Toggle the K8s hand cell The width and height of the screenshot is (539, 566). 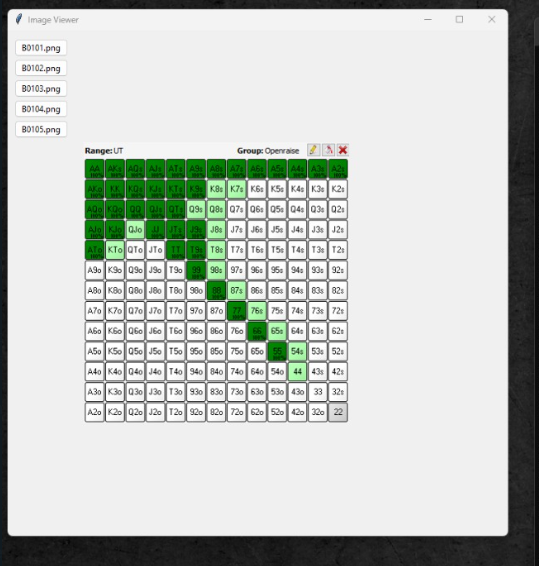click(216, 189)
